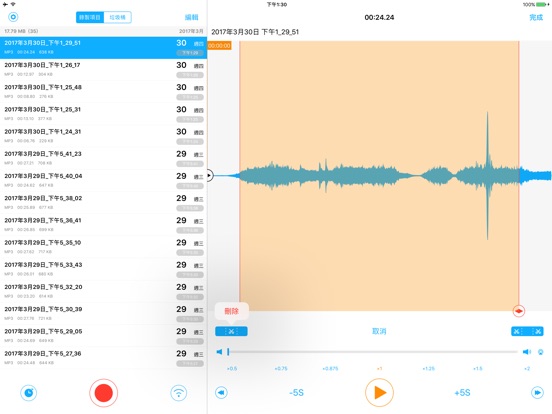The width and height of the screenshot is (552, 414).
Task: Click the Wi-Fi icon in status bar
Action: 13,5
